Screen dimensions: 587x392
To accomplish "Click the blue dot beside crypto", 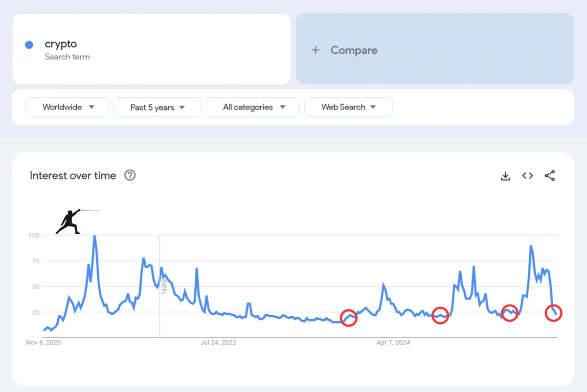I will pos(29,45).
